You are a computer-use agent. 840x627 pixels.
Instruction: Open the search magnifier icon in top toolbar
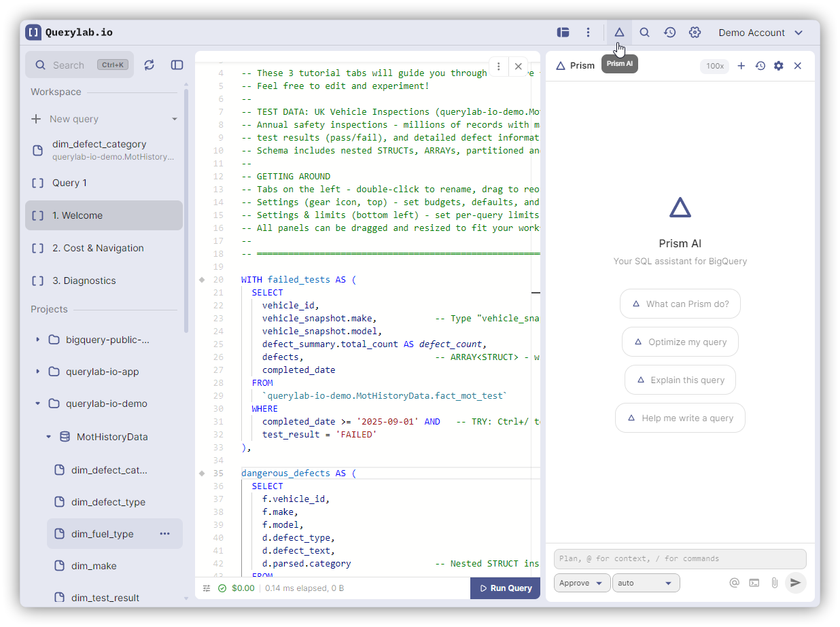[x=644, y=33]
